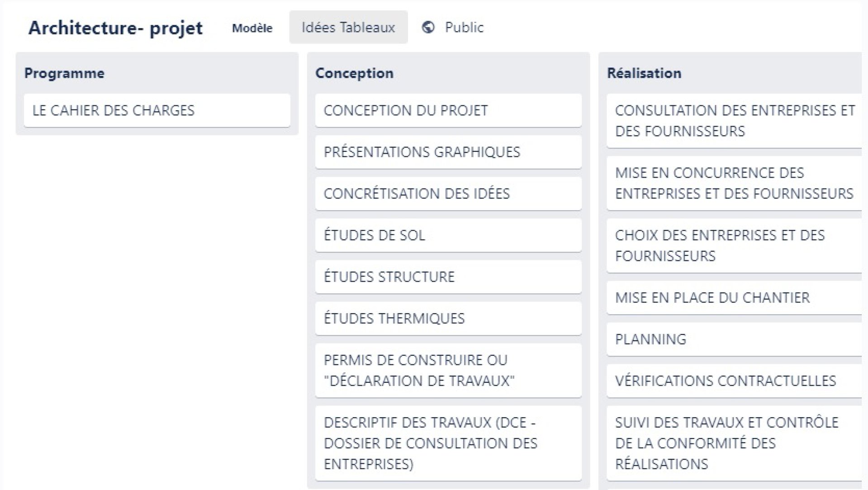Click the ÉTUDES DE SOL card
Viewport: 868px width, 490px height.
tap(448, 235)
